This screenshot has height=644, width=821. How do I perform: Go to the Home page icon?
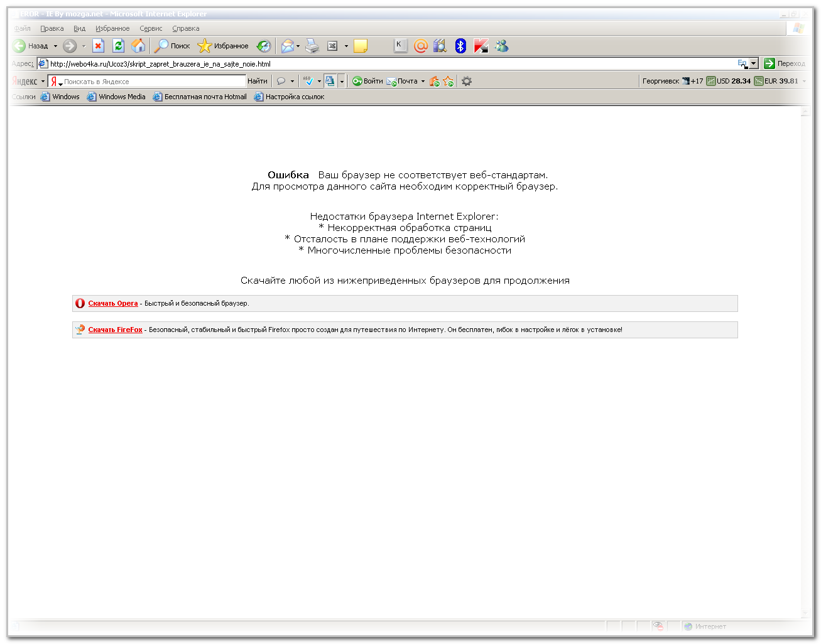click(x=138, y=46)
